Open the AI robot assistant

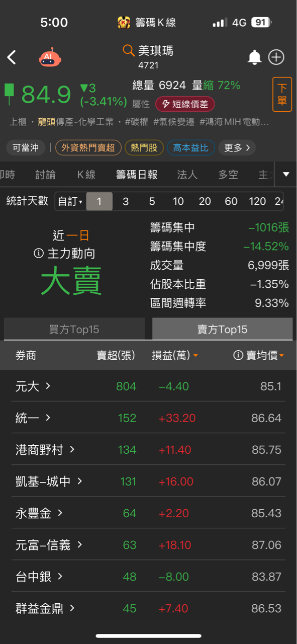(x=50, y=57)
